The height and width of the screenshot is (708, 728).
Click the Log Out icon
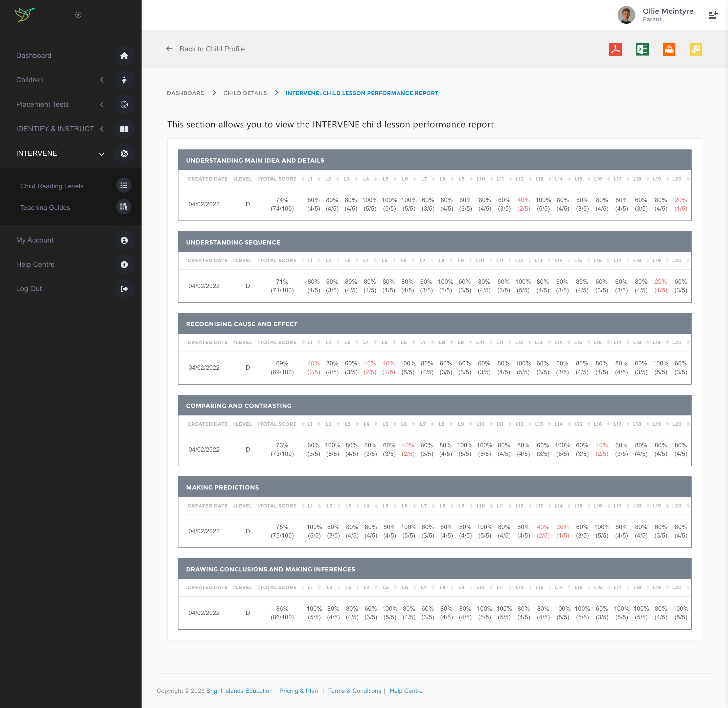[124, 289]
